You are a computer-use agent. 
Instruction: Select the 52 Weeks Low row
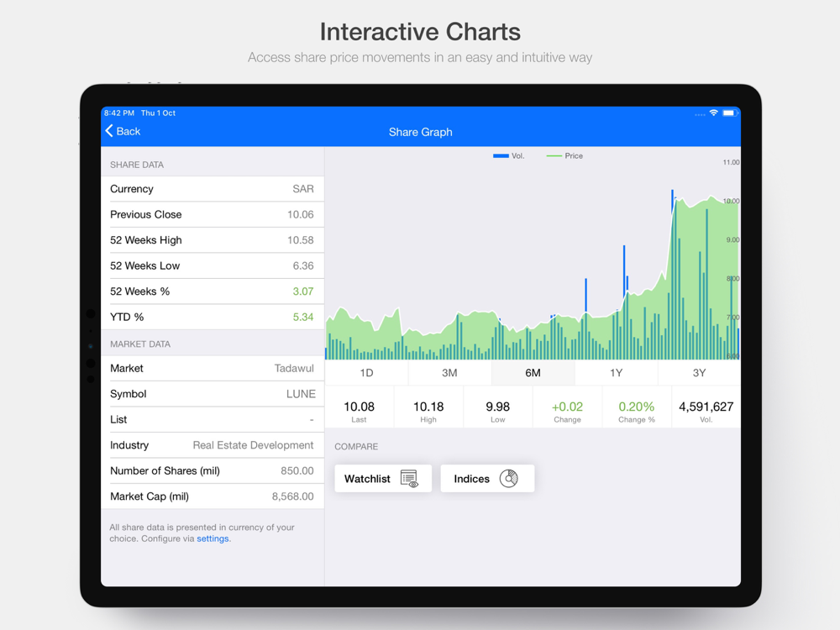[213, 266]
